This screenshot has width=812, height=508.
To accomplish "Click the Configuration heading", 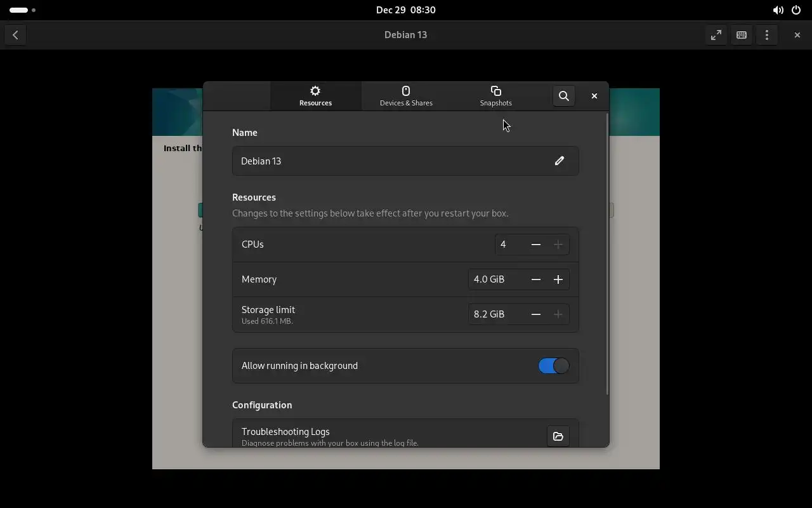I will (x=262, y=405).
